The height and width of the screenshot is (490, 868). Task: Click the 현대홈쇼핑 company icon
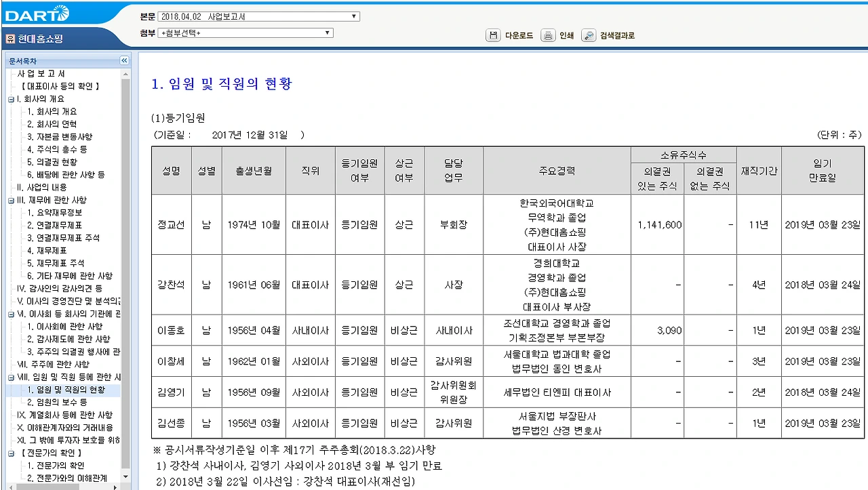click(9, 39)
